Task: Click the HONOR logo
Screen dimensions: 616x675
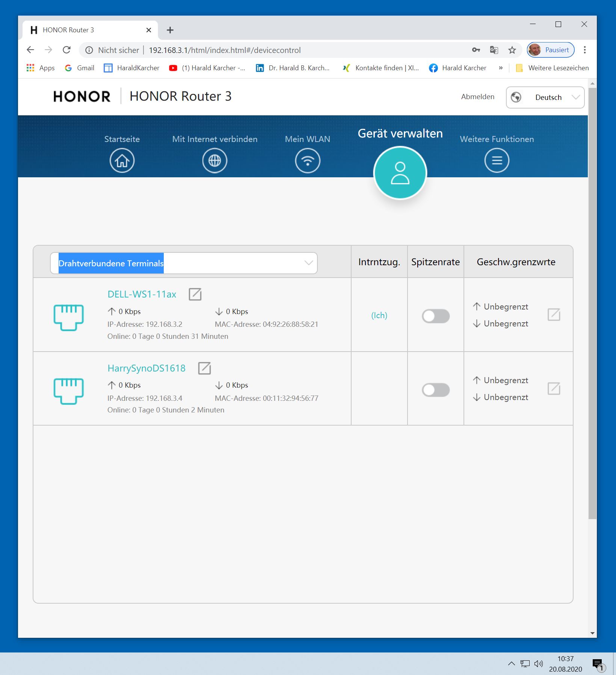Action: pos(82,97)
